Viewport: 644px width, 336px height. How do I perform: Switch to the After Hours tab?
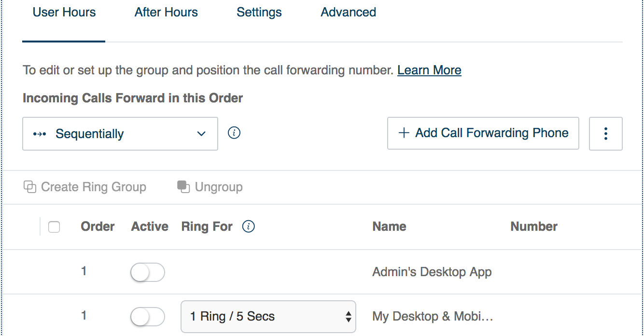click(166, 13)
